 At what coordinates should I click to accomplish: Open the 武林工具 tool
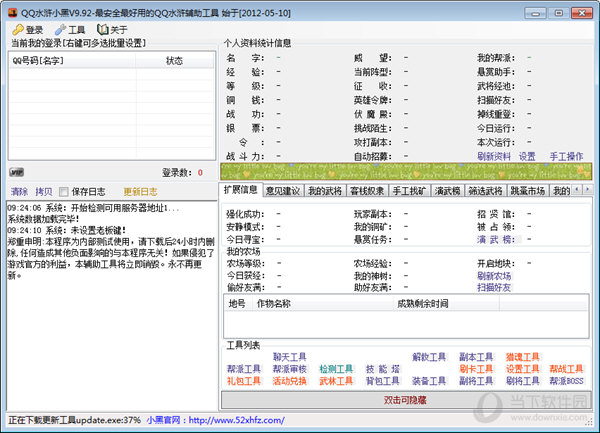(x=336, y=381)
